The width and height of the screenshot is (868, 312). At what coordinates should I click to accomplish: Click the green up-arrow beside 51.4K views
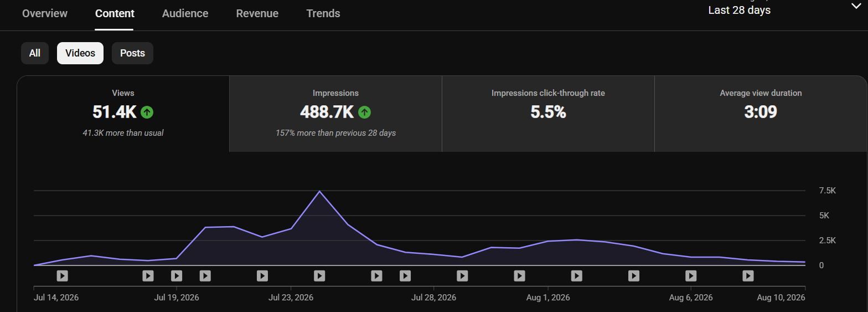tap(147, 112)
